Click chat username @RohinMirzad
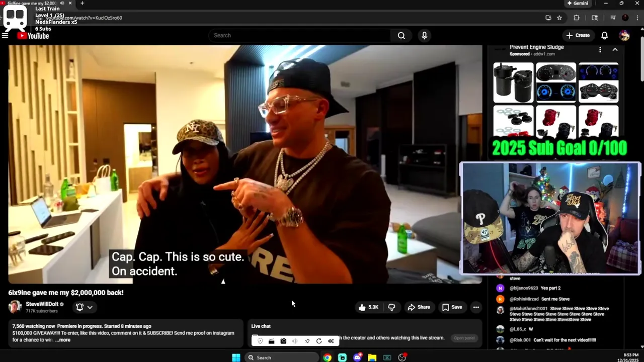Viewport: 644px width, 362px height. click(524, 299)
